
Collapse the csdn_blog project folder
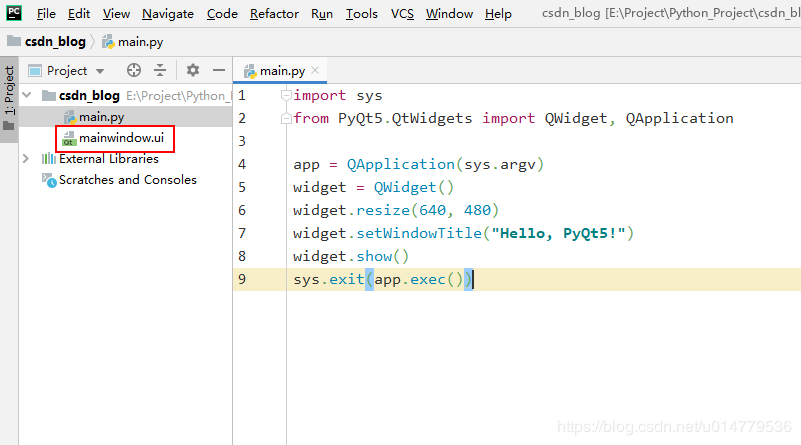(27, 95)
